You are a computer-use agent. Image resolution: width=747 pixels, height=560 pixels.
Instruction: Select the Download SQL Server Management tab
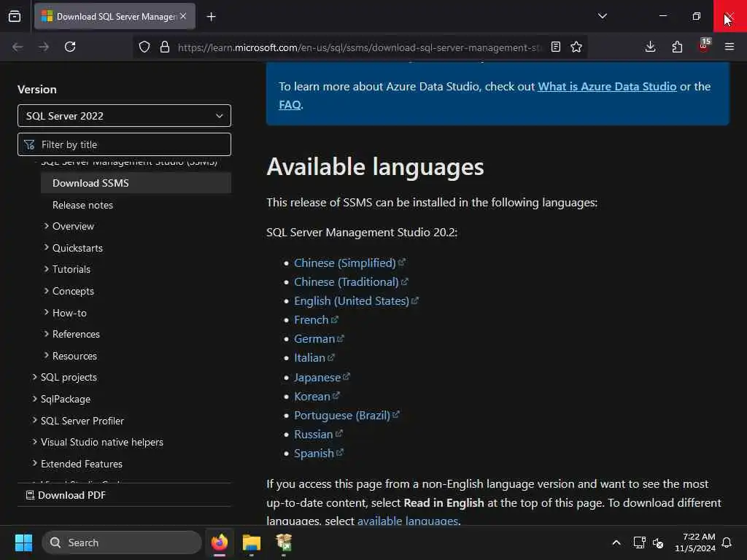click(115, 16)
